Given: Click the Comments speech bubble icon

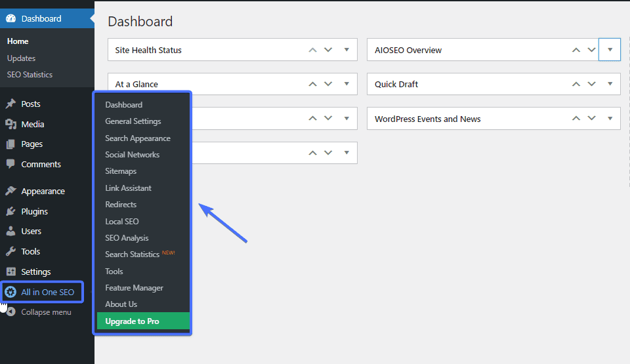Looking at the screenshot, I should coord(11,164).
